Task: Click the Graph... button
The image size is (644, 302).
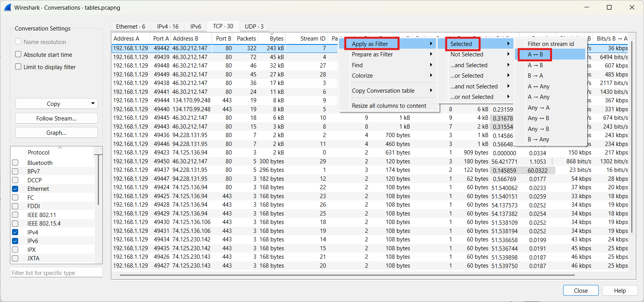Action: point(56,132)
